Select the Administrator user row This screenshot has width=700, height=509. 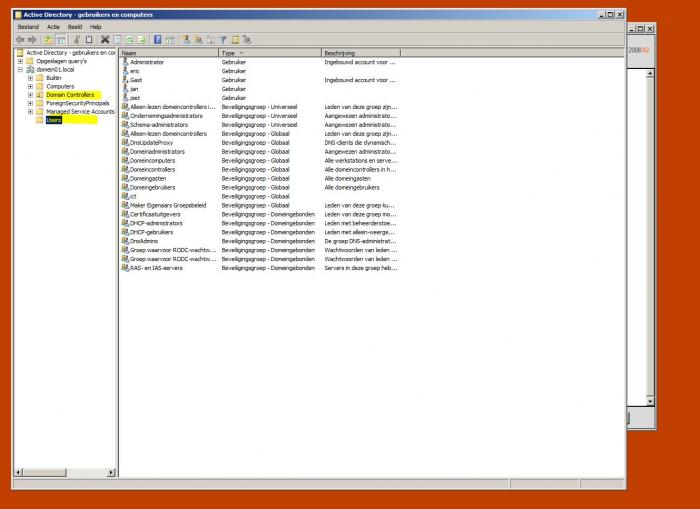(x=259, y=62)
